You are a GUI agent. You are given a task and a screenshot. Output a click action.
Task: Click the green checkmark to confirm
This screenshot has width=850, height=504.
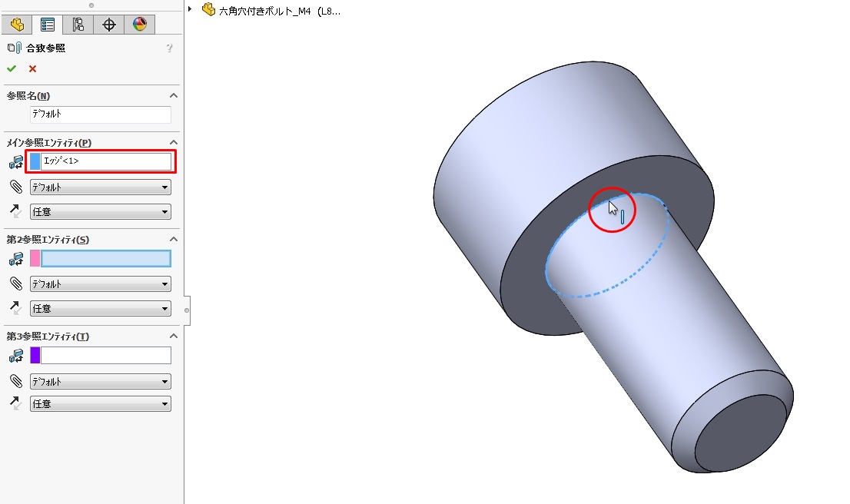click(x=12, y=69)
